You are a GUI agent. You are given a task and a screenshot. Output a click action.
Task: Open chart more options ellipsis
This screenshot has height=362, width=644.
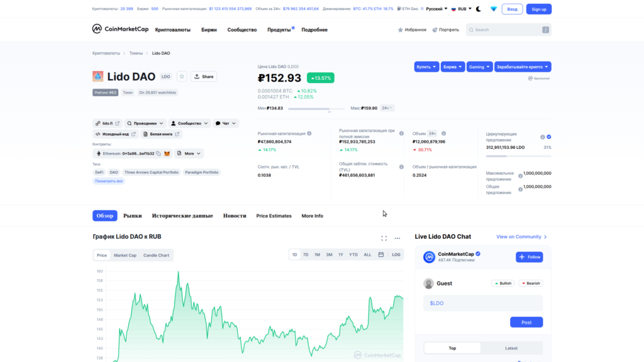pos(397,238)
